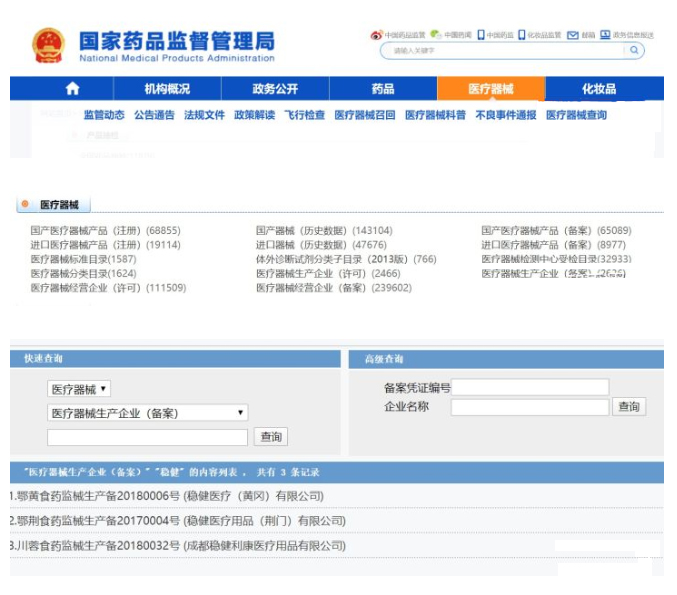This screenshot has width=677, height=595.
Task: Click 查询 button in 高级查询
Action: click(629, 406)
